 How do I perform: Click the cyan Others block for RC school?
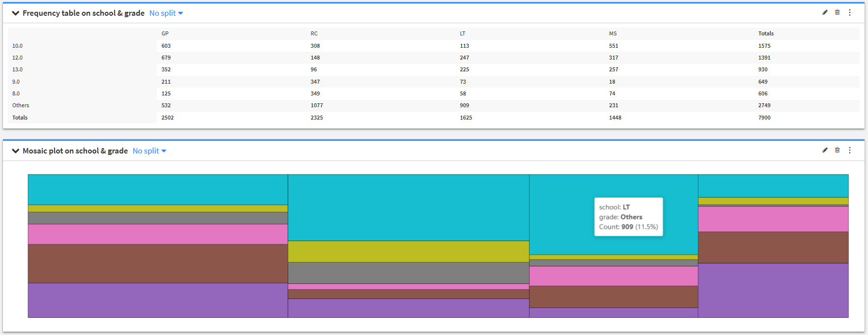(x=408, y=208)
